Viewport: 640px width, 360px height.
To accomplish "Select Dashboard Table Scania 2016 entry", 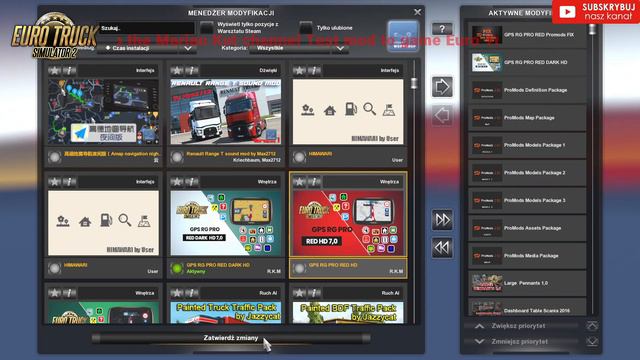I will (x=527, y=307).
